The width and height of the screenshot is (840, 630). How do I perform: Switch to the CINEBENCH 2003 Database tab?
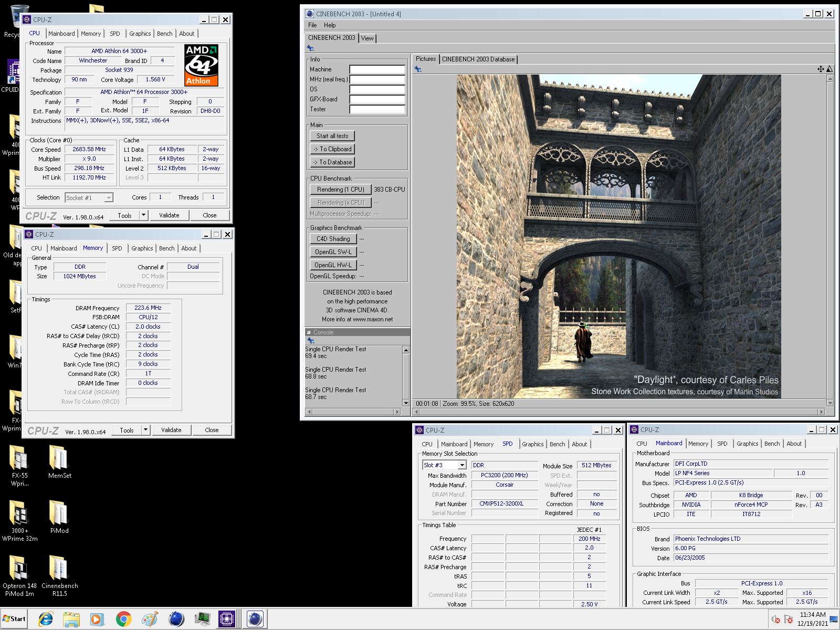(478, 59)
